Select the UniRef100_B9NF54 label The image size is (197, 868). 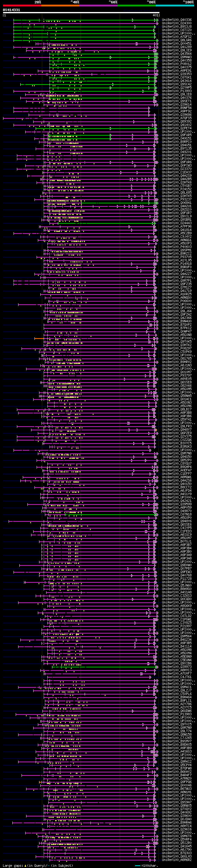coord(177,108)
